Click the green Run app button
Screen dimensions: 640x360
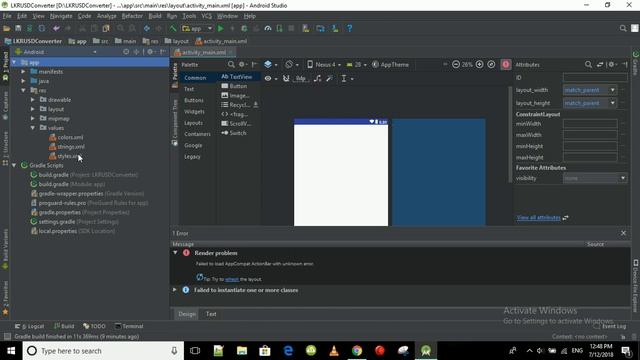(220, 29)
